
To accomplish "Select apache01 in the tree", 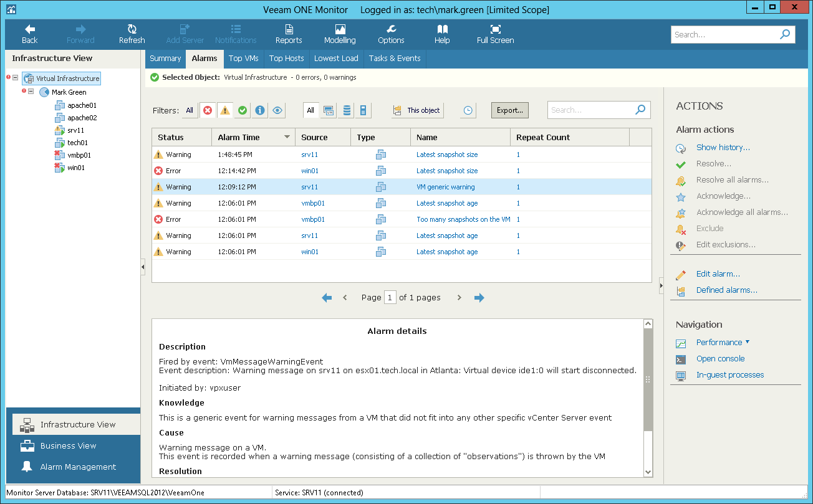I will pos(82,105).
